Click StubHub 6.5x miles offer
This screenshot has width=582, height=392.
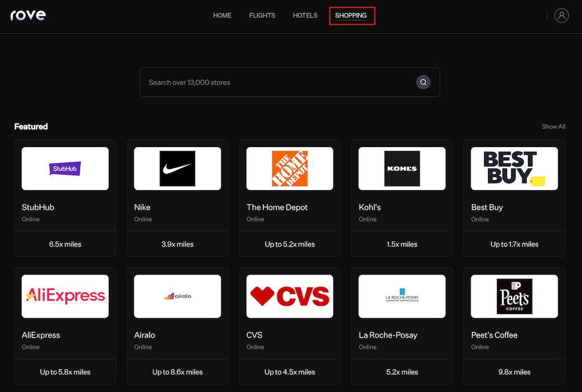(65, 244)
